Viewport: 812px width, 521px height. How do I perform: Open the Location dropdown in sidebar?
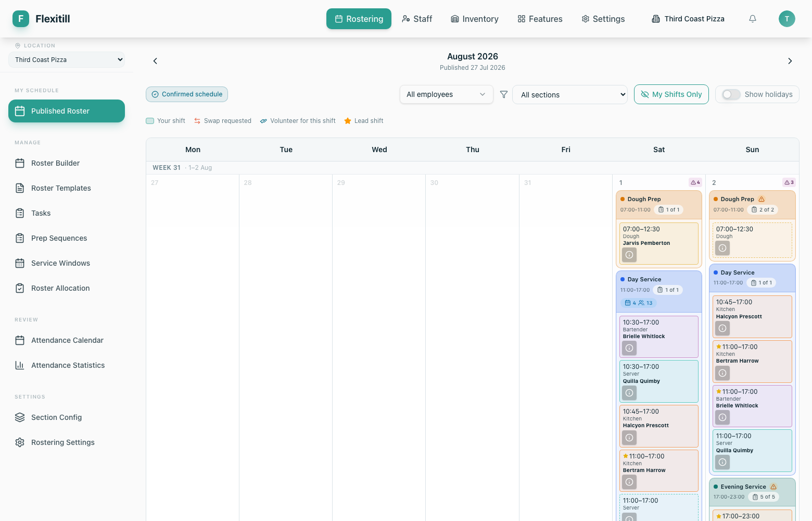[67, 59]
